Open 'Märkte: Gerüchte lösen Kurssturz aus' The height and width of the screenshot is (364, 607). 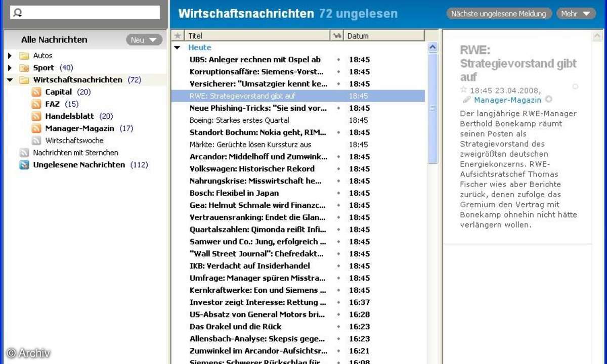click(250, 145)
